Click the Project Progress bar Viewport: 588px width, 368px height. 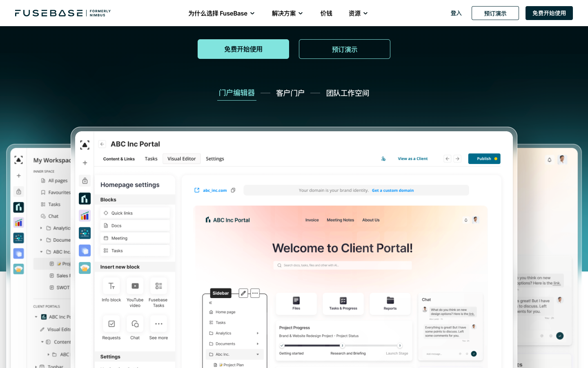coord(341,346)
